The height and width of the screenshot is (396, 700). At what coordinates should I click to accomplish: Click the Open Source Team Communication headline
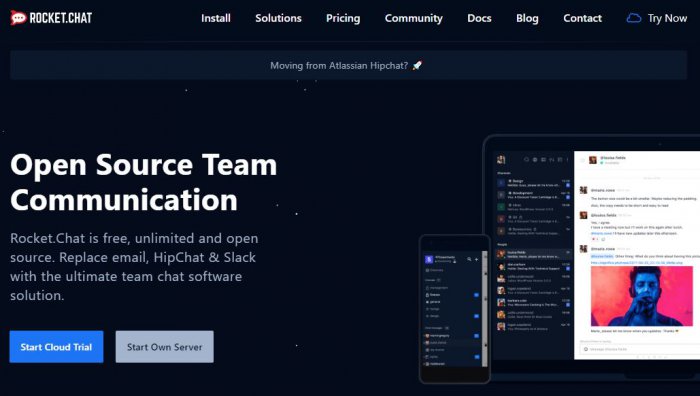point(144,182)
